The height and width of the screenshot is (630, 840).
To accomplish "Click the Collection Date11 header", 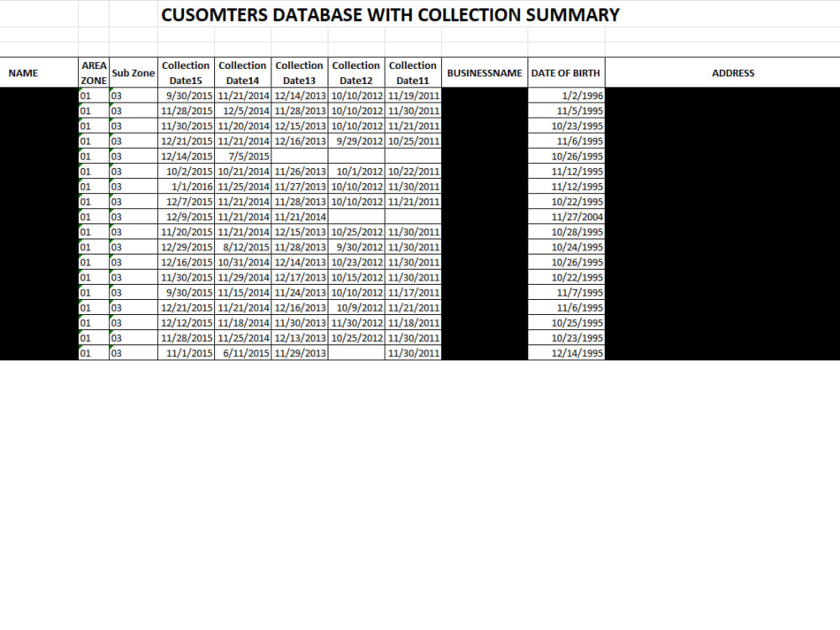I will pyautogui.click(x=413, y=73).
